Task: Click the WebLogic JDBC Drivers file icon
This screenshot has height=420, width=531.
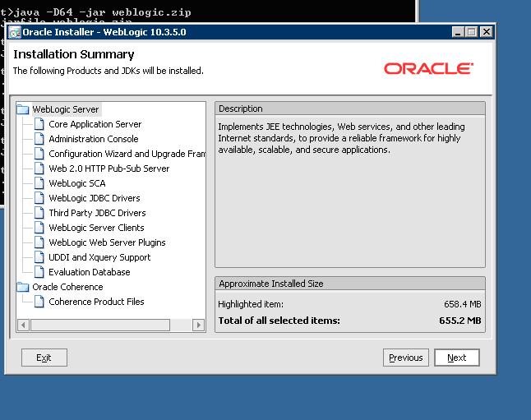Action: click(x=39, y=198)
